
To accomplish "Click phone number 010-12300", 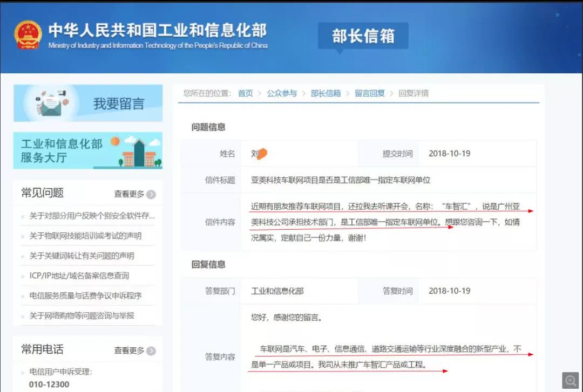I will tap(49, 384).
